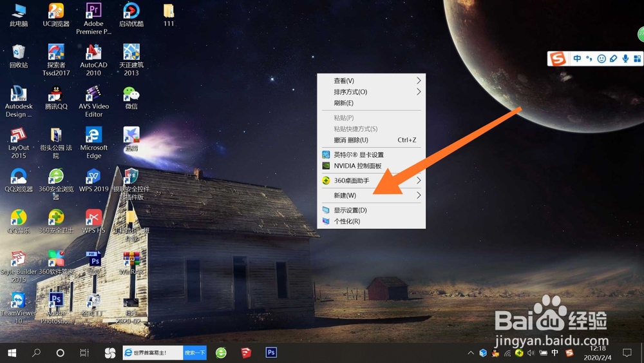This screenshot has width=644, height=363.
Task: Toggle the Sogou punctuation mode icon
Action: pos(589,59)
